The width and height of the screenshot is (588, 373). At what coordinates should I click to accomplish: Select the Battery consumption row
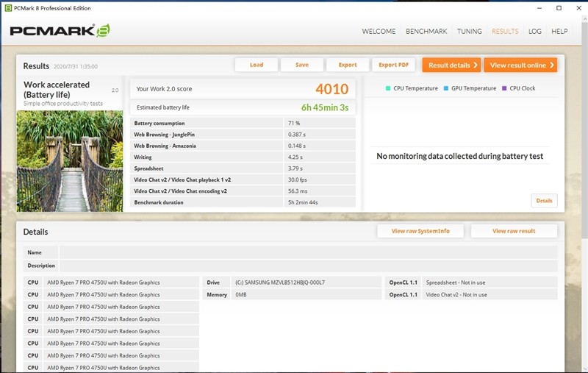click(x=243, y=123)
